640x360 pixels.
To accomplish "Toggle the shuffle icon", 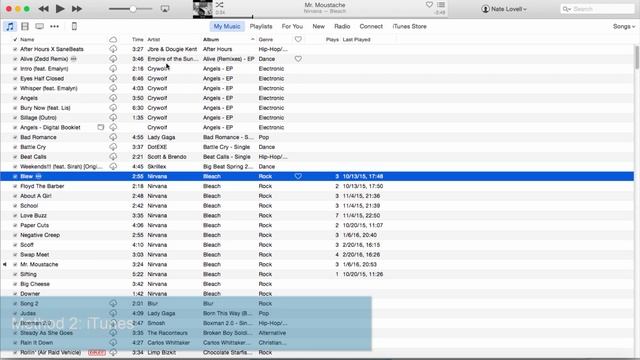I will (x=220, y=5).
